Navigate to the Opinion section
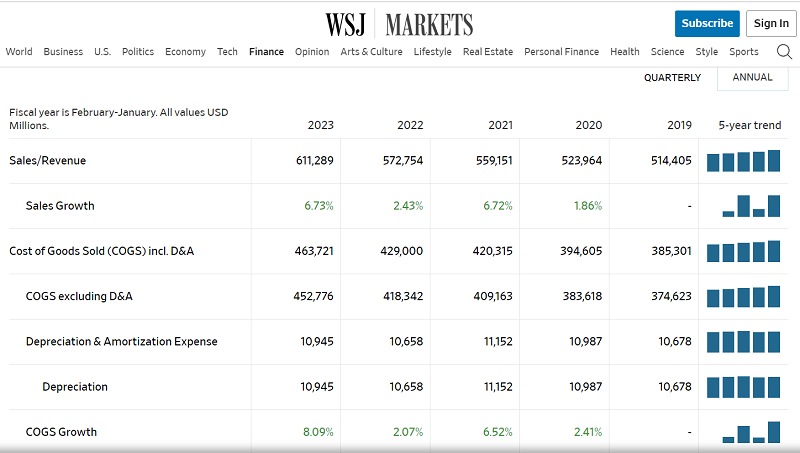Viewport: 800px width, 453px height. (x=312, y=52)
